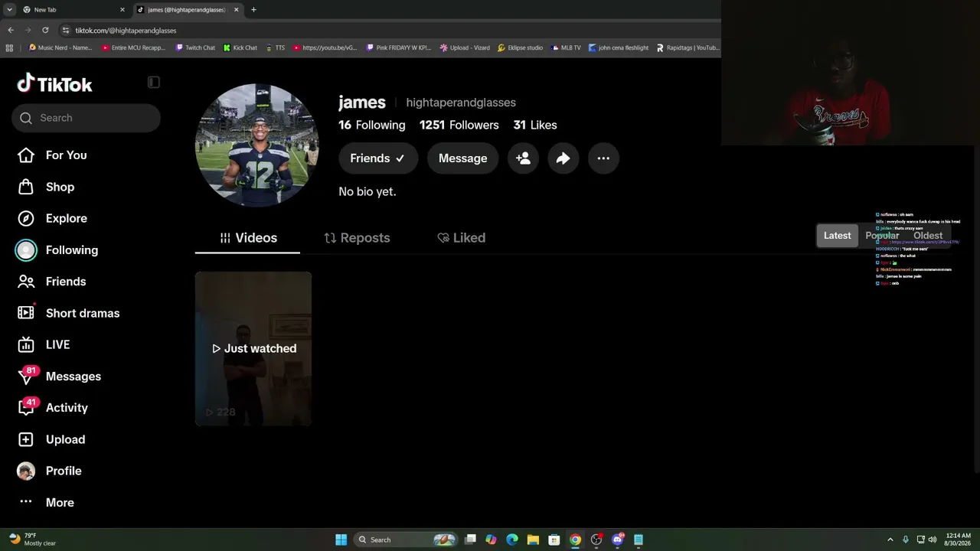Click the TikTok search field
Image resolution: width=980 pixels, height=551 pixels.
(x=86, y=118)
